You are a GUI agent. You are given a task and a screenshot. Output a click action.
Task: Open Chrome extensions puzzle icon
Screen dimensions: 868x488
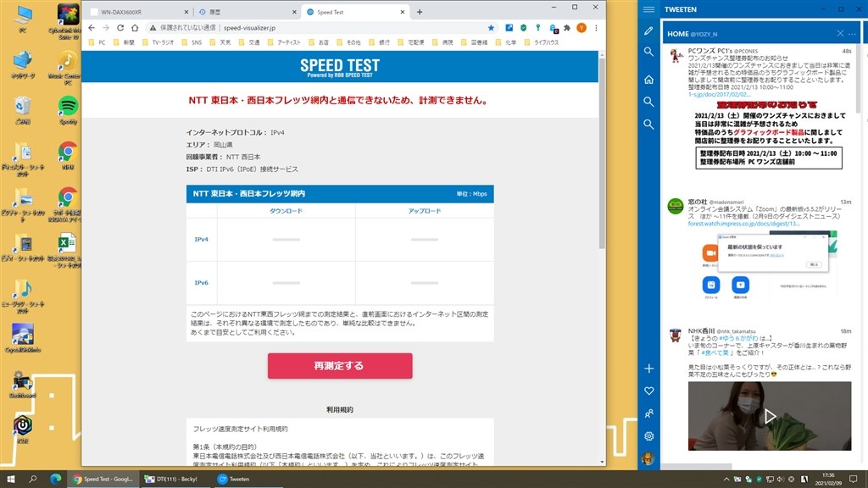[567, 28]
